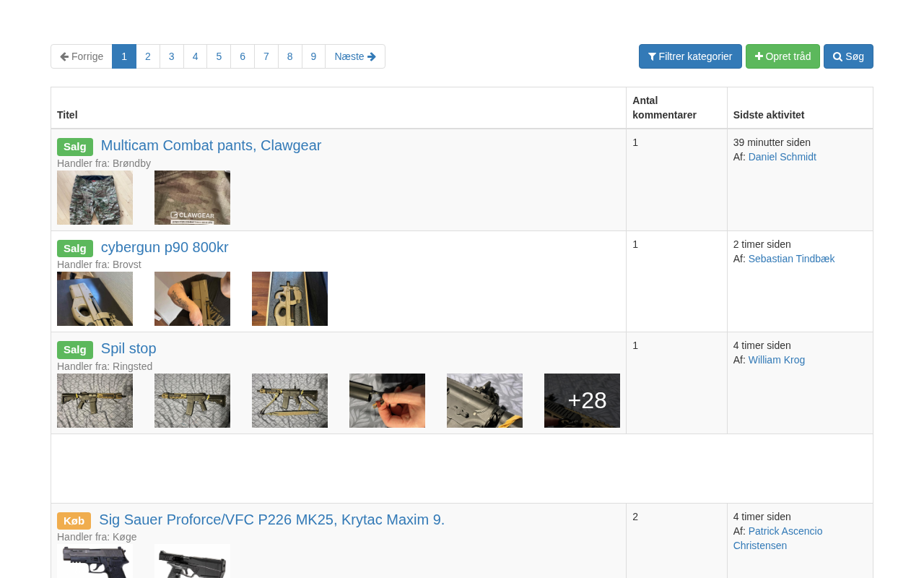Open cybergun p90 800kr thread
Viewport: 924px width, 578px height.
coord(165,247)
